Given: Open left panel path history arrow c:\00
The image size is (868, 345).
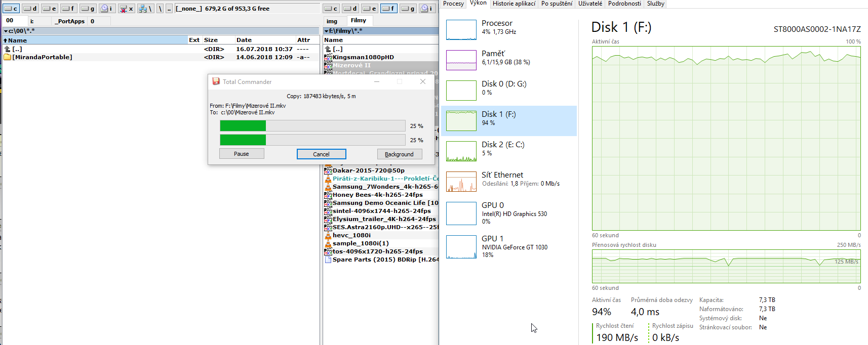Looking at the screenshot, I should 6,31.
